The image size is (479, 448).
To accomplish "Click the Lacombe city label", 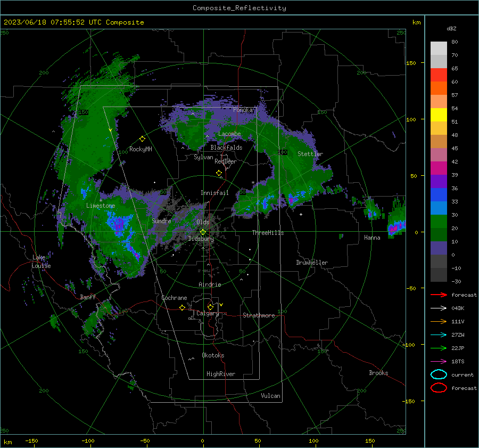I will point(229,134).
